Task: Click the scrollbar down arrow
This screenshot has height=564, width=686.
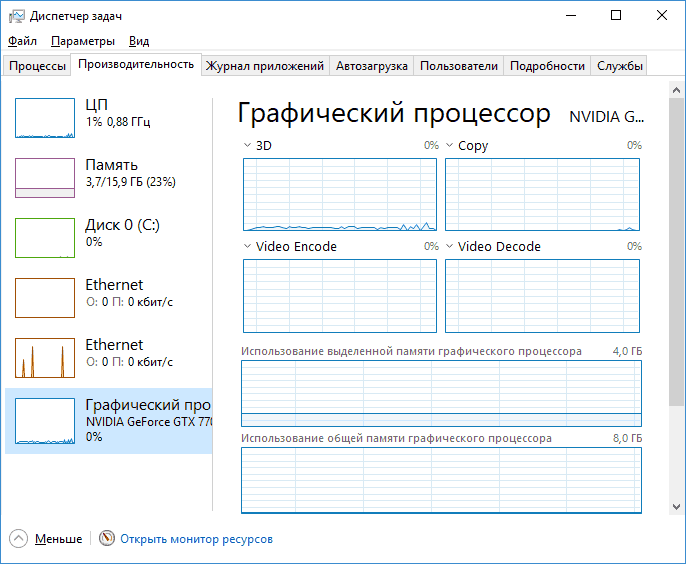Action: coord(676,507)
